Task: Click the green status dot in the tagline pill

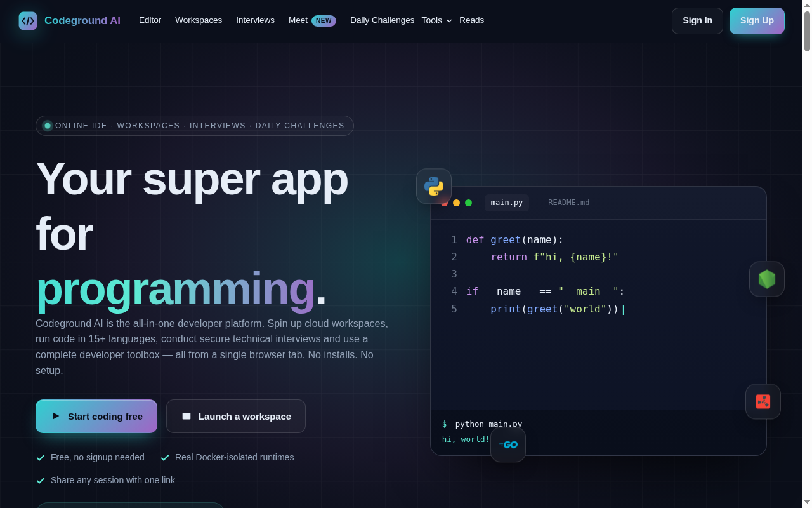Action: click(x=48, y=126)
